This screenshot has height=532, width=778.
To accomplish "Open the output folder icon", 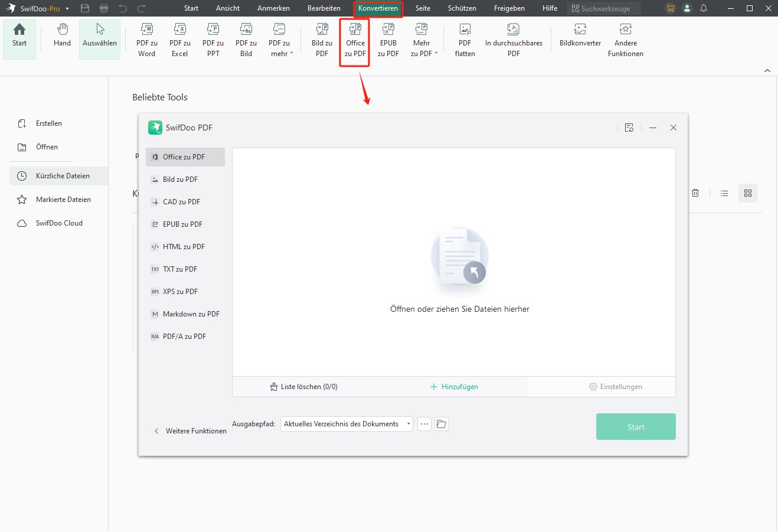I will click(x=442, y=424).
